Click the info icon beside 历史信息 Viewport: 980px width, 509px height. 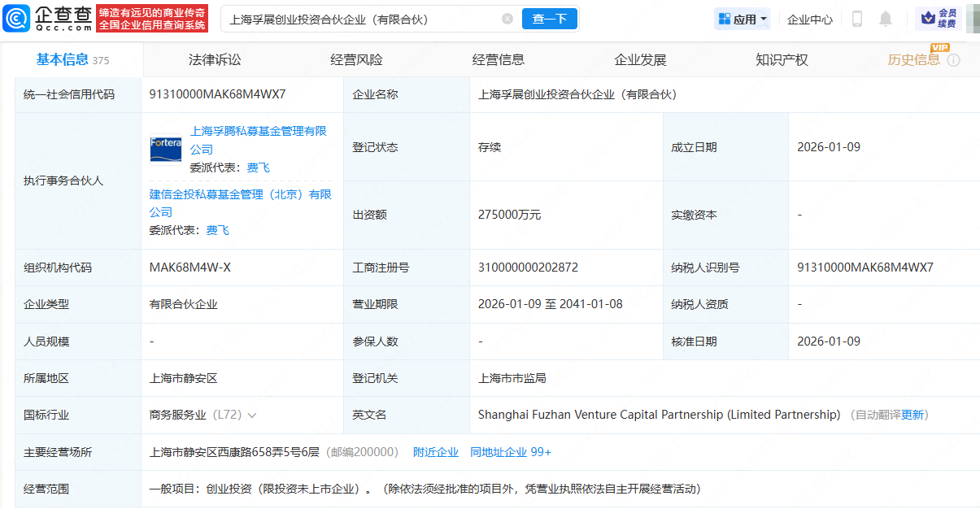click(x=954, y=60)
